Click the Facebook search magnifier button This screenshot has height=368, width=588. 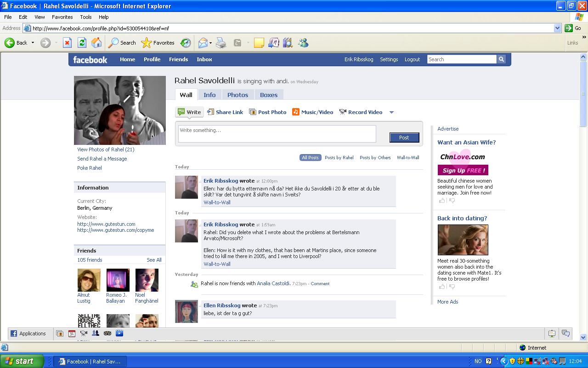(x=501, y=59)
